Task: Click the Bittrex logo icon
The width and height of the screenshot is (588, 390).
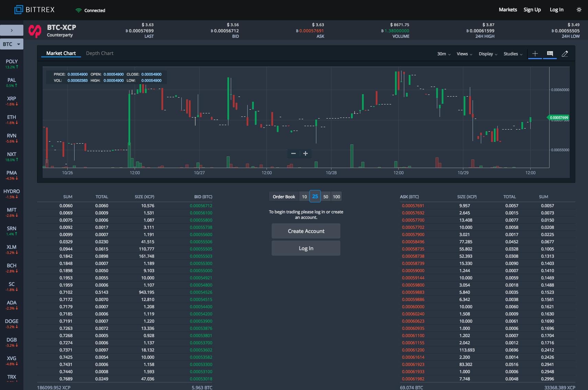Action: [19, 10]
